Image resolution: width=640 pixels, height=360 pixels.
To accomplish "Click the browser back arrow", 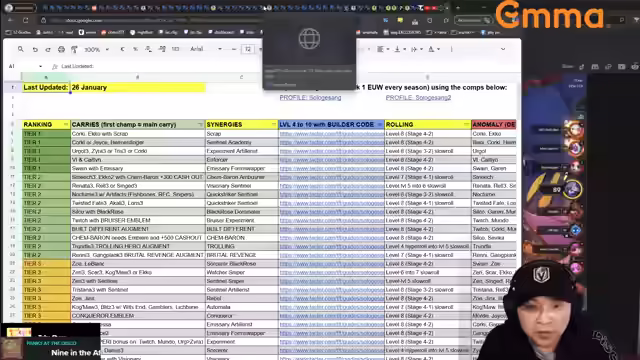I will [x=10, y=20].
